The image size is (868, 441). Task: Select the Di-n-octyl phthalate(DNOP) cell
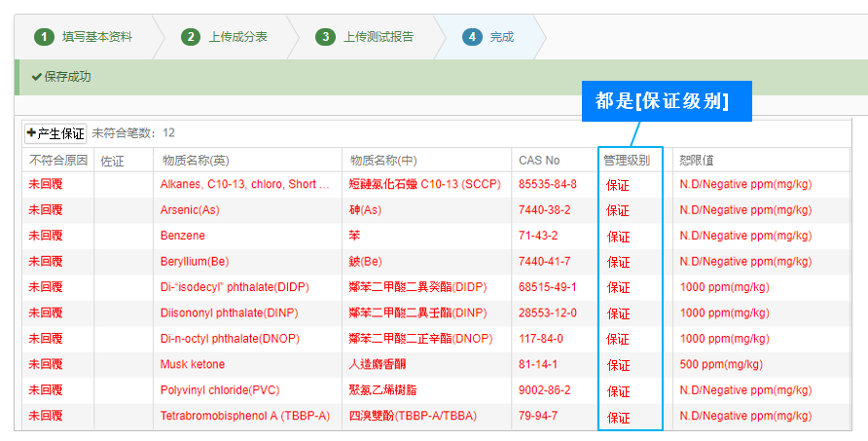click(x=230, y=339)
